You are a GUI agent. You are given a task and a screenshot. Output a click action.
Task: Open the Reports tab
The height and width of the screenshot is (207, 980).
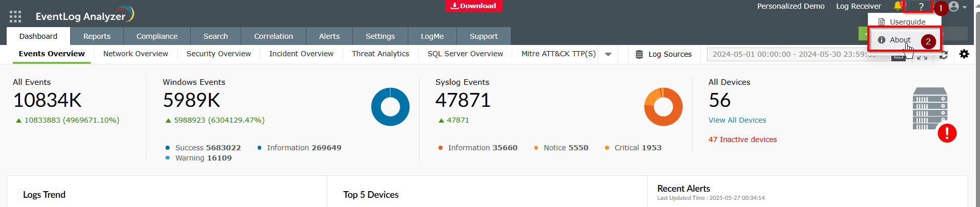click(x=97, y=36)
